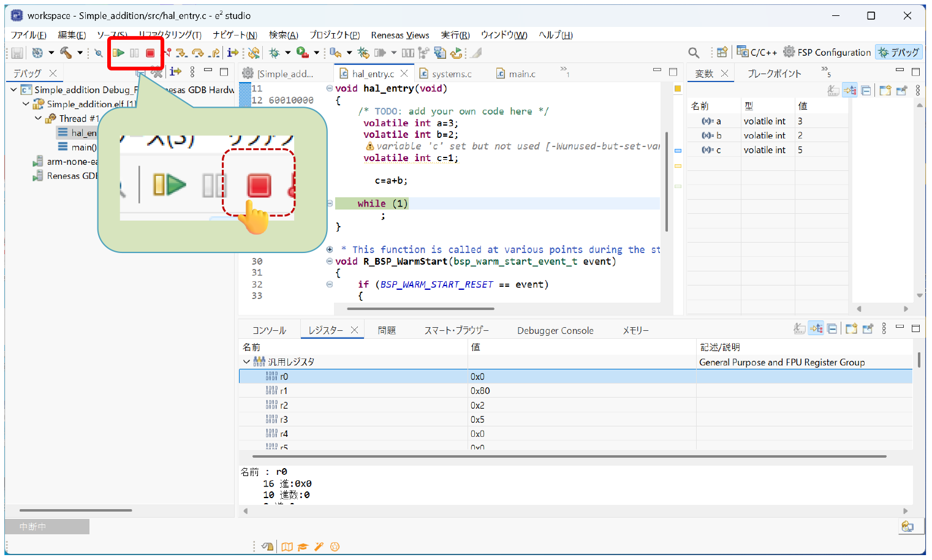Click collapse all icon in Registers view
The height and width of the screenshot is (560, 932).
pos(832,329)
